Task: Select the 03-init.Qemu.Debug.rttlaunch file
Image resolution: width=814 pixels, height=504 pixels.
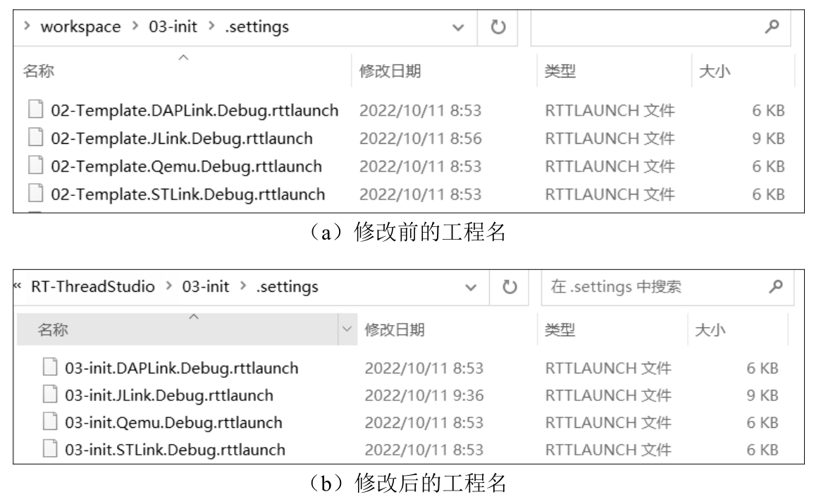Action: click(x=173, y=422)
